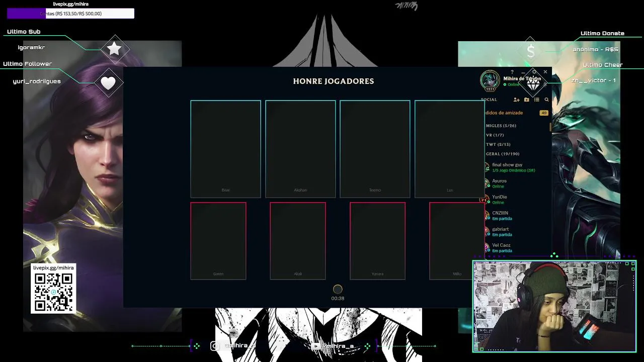Honor the Lux player card
This screenshot has height=362, width=644.
[450, 149]
